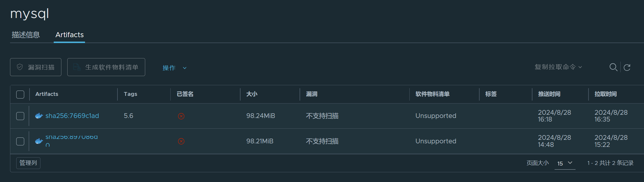Sort by 大小 column header
Image resolution: width=644 pixels, height=182 pixels.
(x=252, y=94)
